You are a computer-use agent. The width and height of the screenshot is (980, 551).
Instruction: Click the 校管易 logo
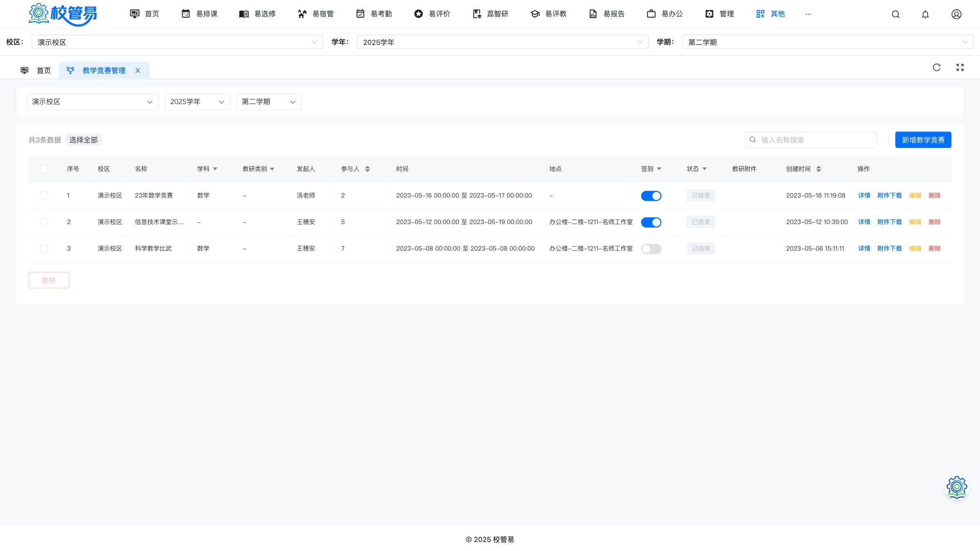[63, 14]
